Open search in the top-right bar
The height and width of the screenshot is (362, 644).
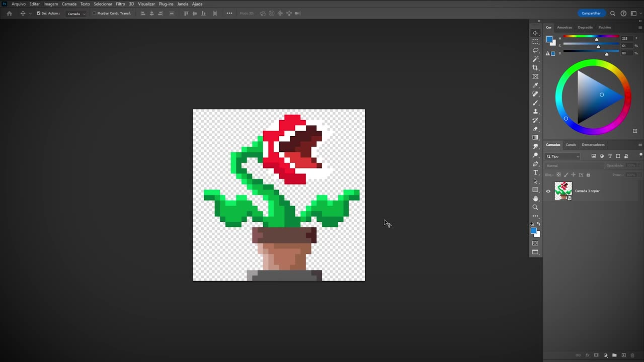(613, 14)
